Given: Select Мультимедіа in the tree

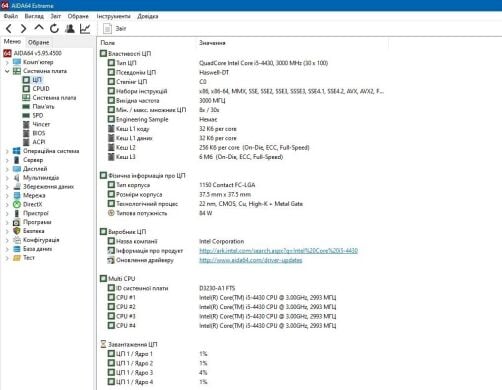Looking at the screenshot, I should 36,178.
